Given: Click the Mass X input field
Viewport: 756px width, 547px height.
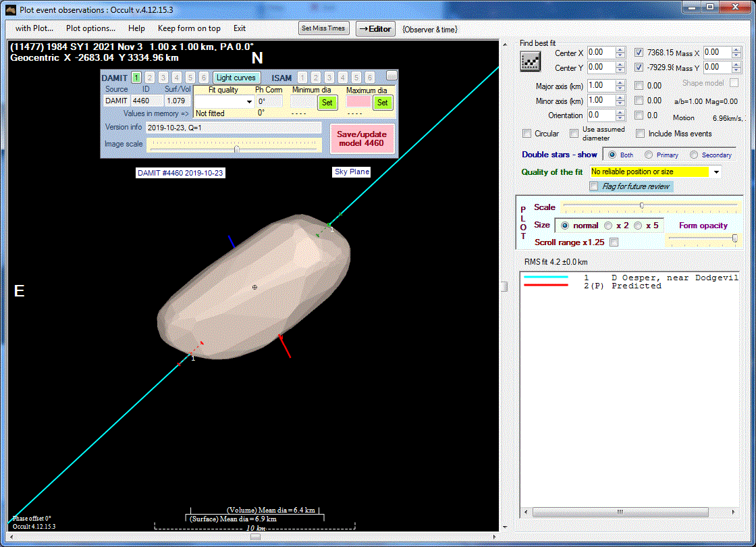Looking at the screenshot, I should (718, 53).
